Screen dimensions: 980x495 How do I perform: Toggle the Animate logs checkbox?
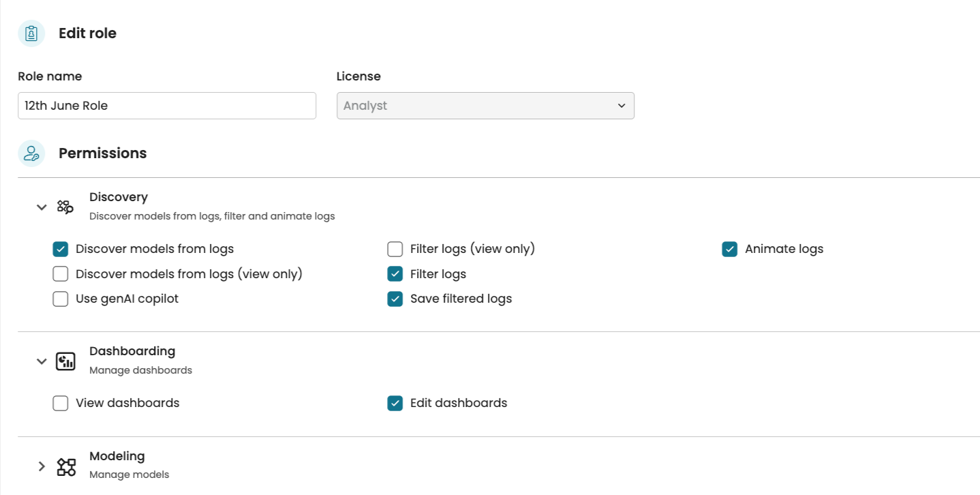(730, 250)
